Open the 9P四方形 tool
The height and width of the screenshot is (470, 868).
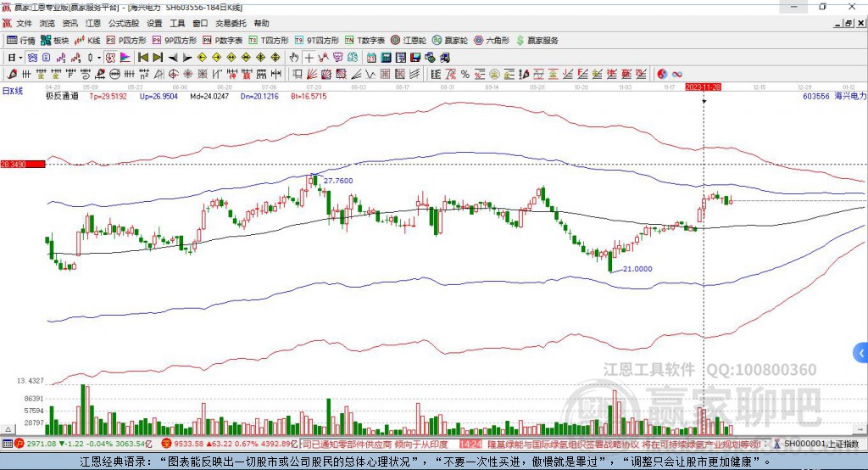[x=175, y=41]
